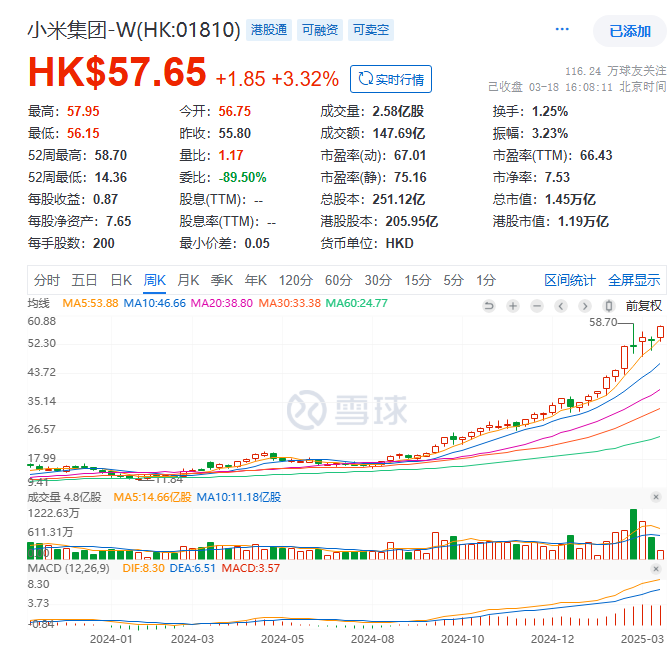
Task: Close the MACD indicator panel
Action: [656, 568]
